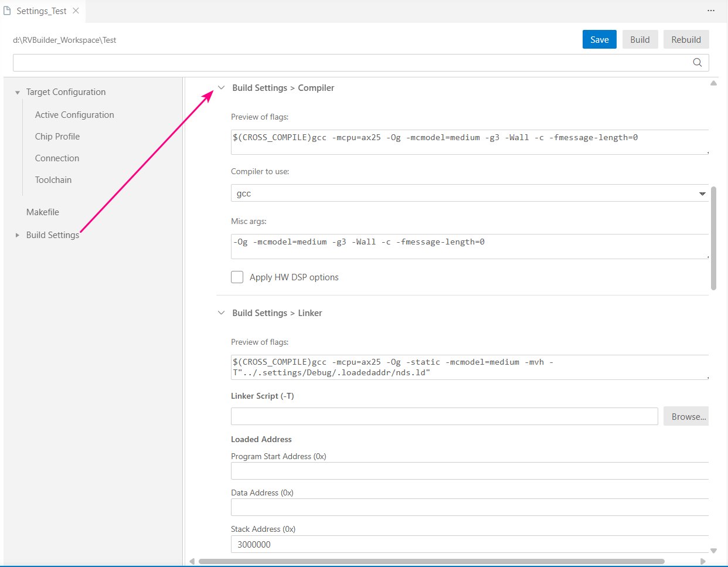Collapse the Build Settings Linker section
The width and height of the screenshot is (728, 567).
(x=221, y=313)
